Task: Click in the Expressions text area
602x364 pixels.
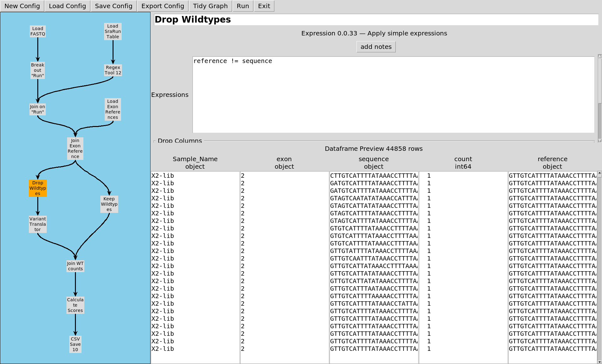Action: (x=393, y=95)
